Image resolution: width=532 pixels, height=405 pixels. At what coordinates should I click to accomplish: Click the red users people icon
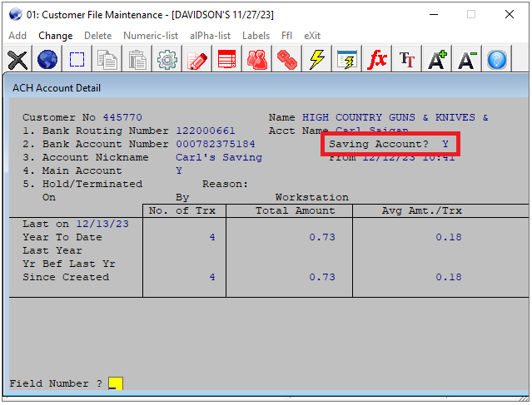pos(256,60)
